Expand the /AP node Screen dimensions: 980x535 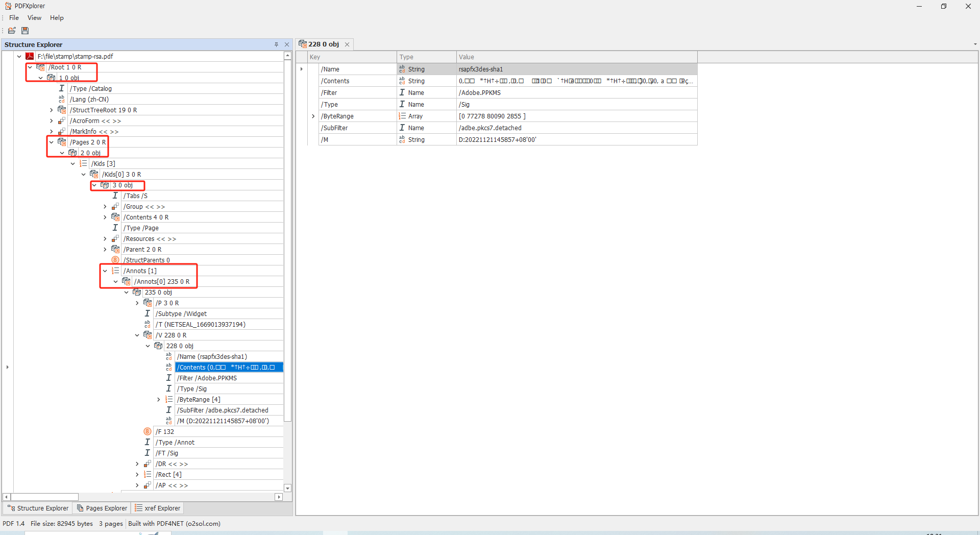tap(137, 485)
